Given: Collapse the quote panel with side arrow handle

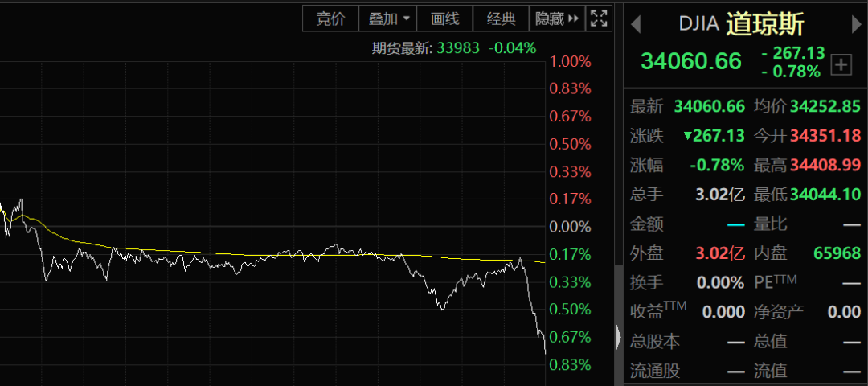Looking at the screenshot, I should 618,336.
